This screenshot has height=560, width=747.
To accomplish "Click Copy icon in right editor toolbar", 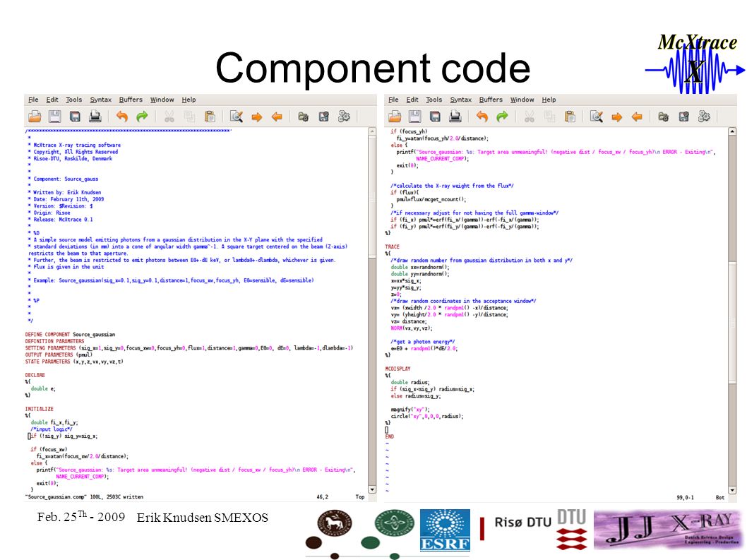I will point(550,117).
